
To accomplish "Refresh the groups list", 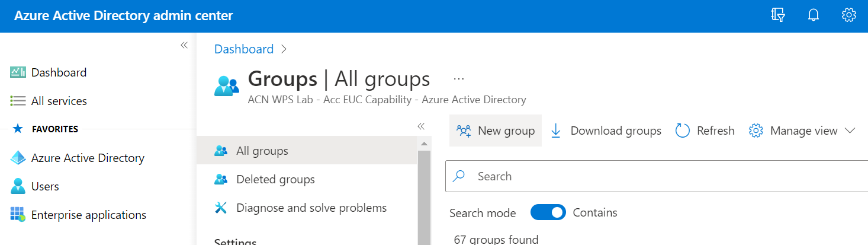I will (x=705, y=131).
